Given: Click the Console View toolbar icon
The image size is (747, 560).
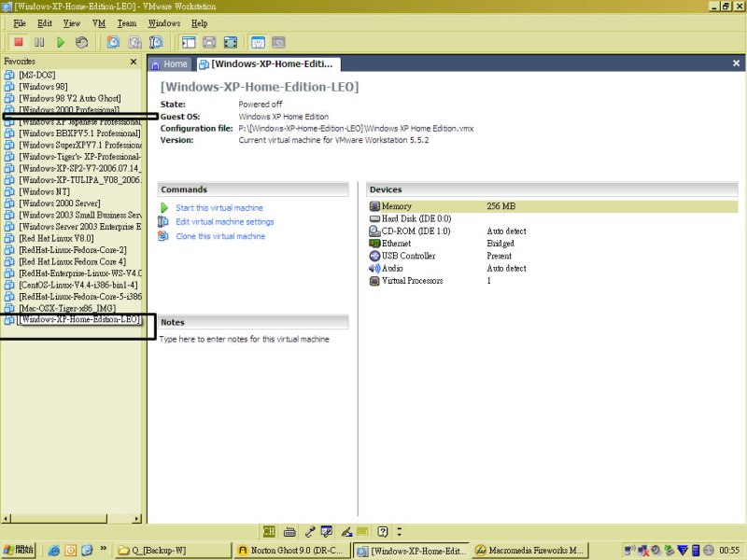Looking at the screenshot, I should [278, 42].
